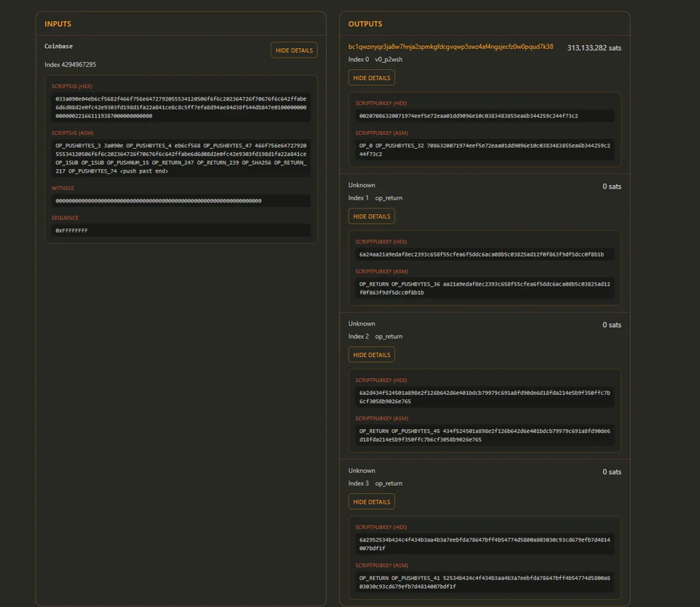Hide details for output Index 1

(x=371, y=216)
